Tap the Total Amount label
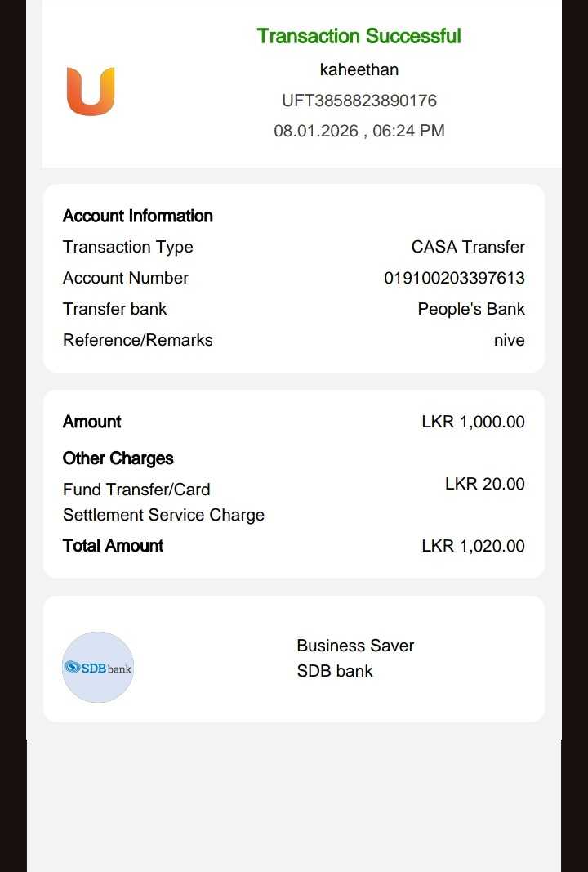Screen dimensions: 588x872 [x=114, y=546]
